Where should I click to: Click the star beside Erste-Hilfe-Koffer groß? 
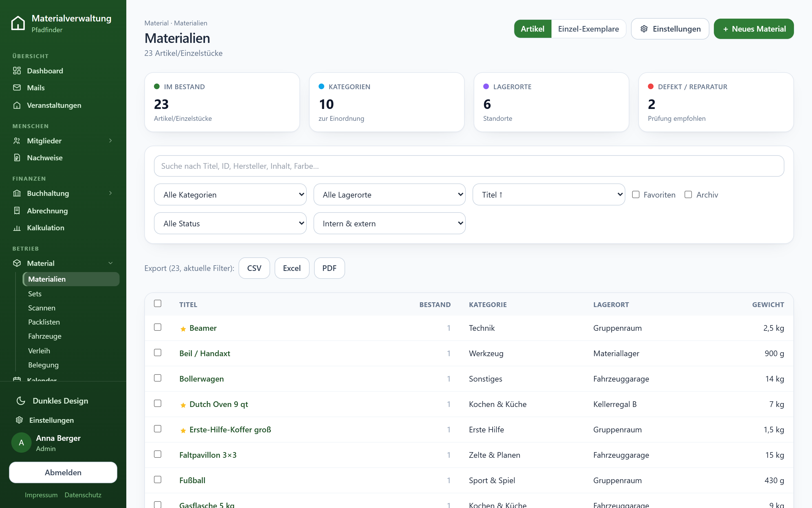tap(183, 430)
